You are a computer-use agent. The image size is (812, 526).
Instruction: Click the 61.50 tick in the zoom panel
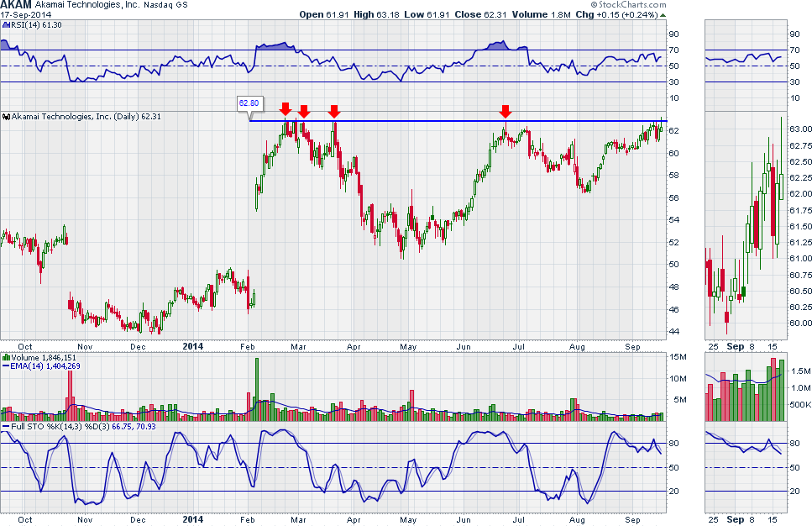800,227
